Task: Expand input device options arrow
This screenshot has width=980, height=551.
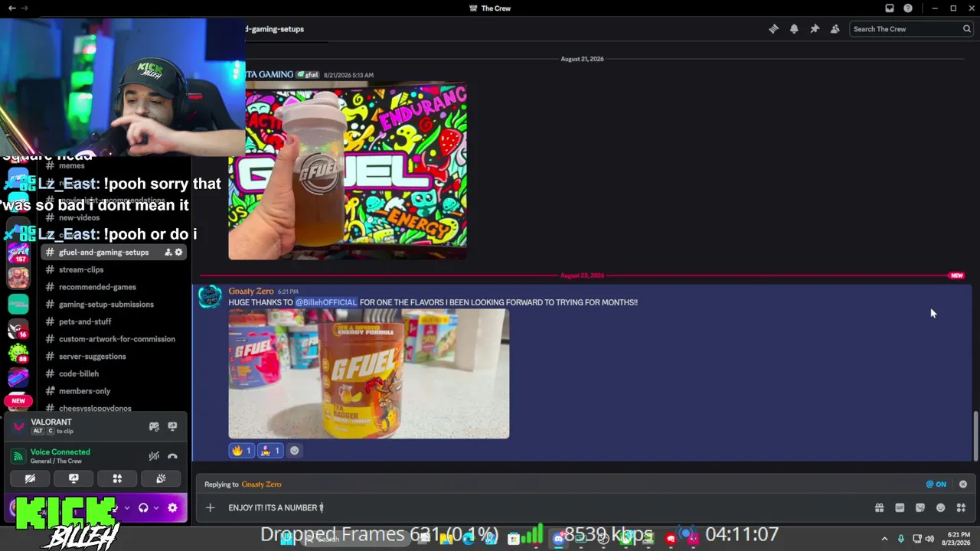Action: point(127,507)
